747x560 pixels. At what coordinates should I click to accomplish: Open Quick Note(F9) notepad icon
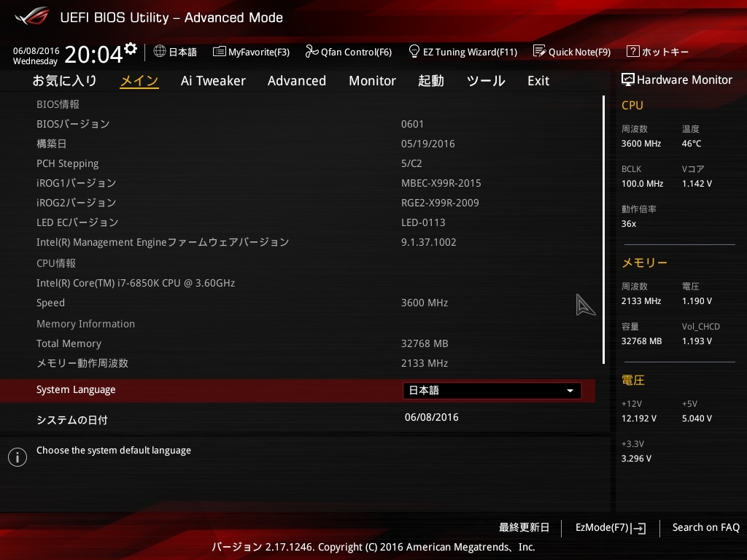coord(539,51)
